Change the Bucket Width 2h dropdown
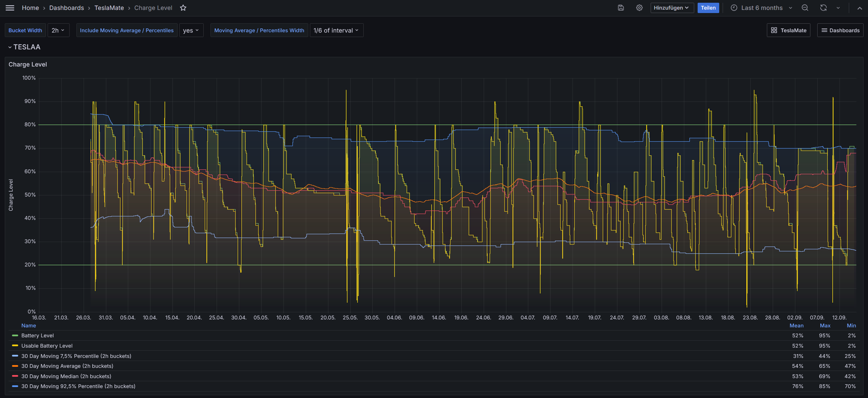 pyautogui.click(x=58, y=30)
